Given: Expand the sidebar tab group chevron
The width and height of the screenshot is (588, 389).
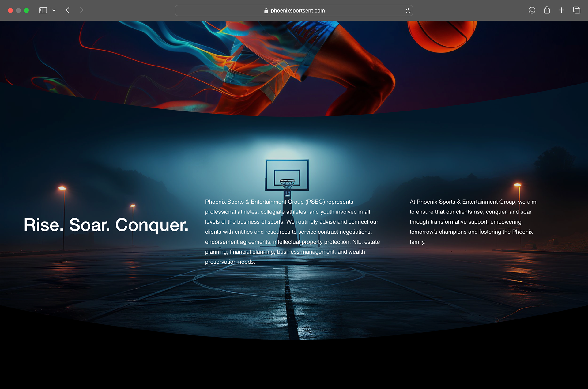Looking at the screenshot, I should tap(54, 10).
